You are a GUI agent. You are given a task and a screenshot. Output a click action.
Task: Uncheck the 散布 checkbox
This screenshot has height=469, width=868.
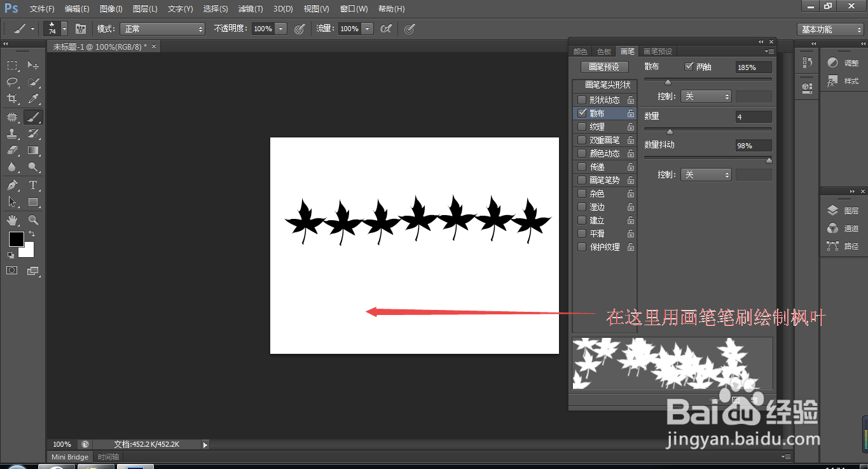pos(582,113)
